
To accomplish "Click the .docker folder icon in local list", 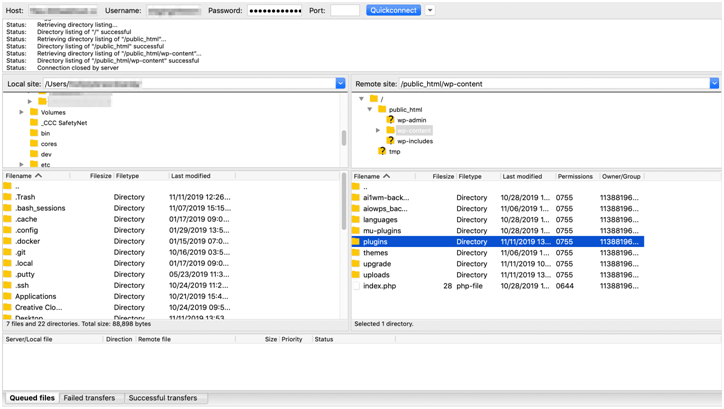I will click(8, 241).
